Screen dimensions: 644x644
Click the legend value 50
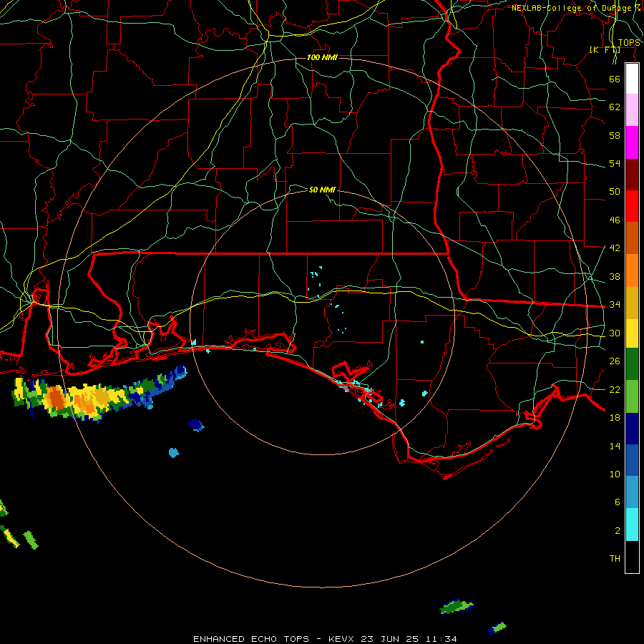point(615,191)
